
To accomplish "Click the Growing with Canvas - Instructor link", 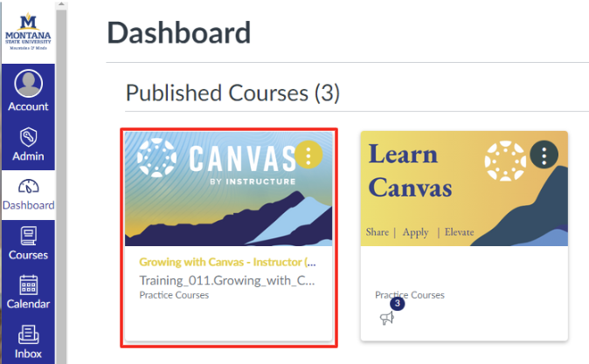I will (x=227, y=262).
